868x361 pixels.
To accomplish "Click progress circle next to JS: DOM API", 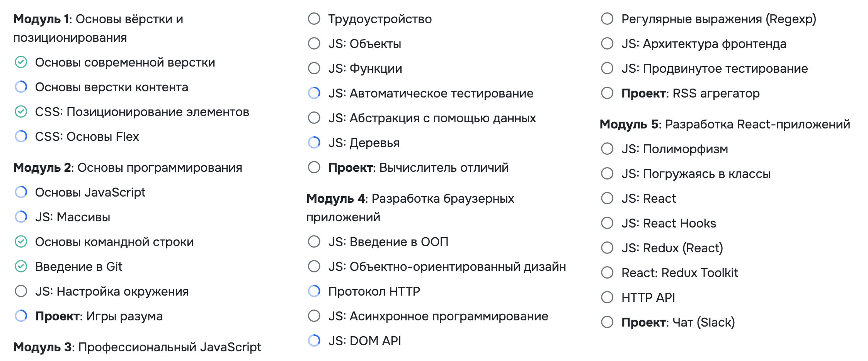I will pos(314,341).
